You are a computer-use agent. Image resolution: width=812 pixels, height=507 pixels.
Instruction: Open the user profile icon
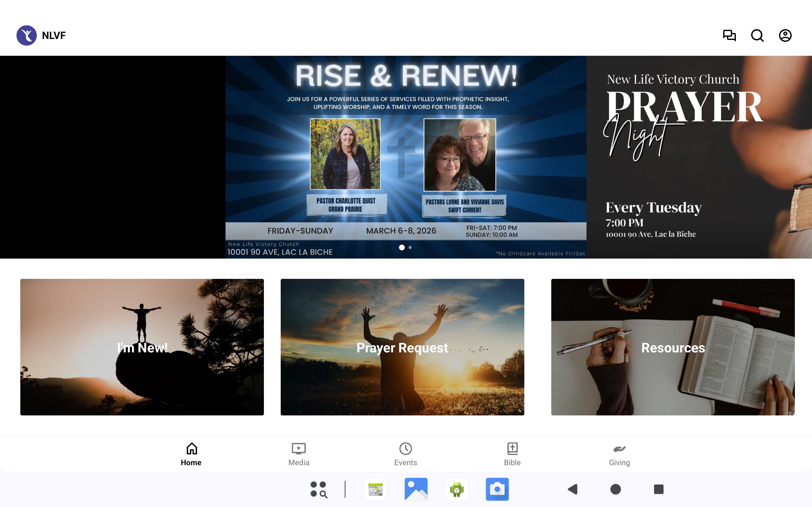click(x=785, y=35)
